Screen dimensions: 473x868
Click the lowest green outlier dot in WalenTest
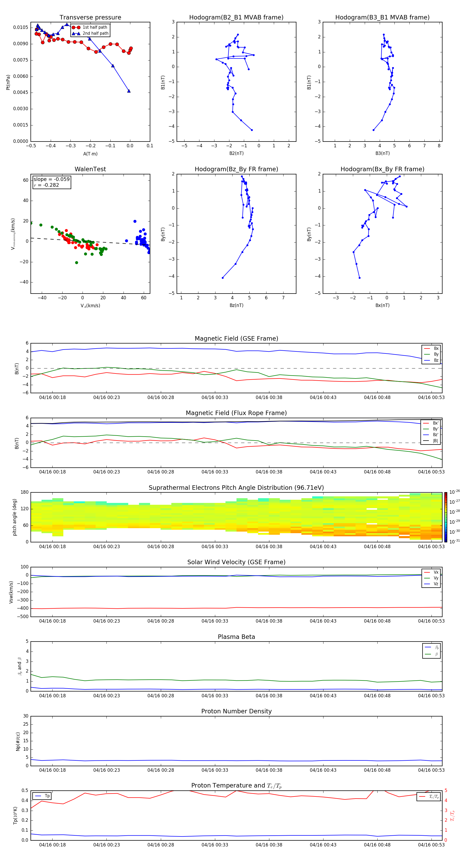click(76, 263)
